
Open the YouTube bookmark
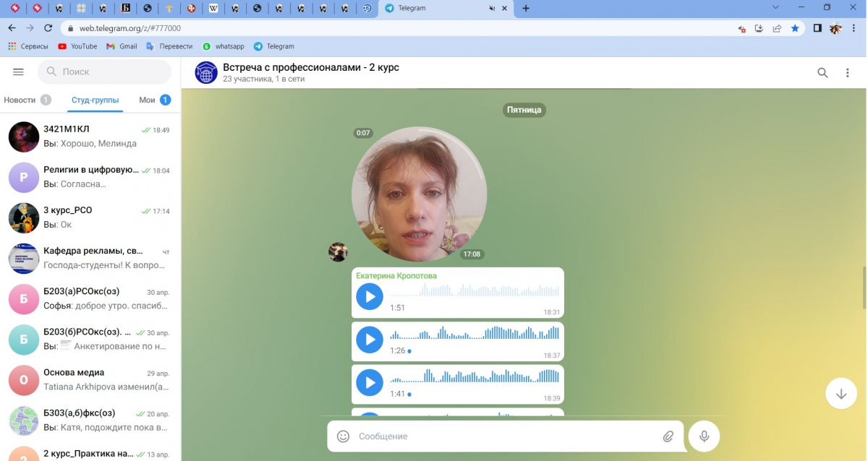(77, 46)
